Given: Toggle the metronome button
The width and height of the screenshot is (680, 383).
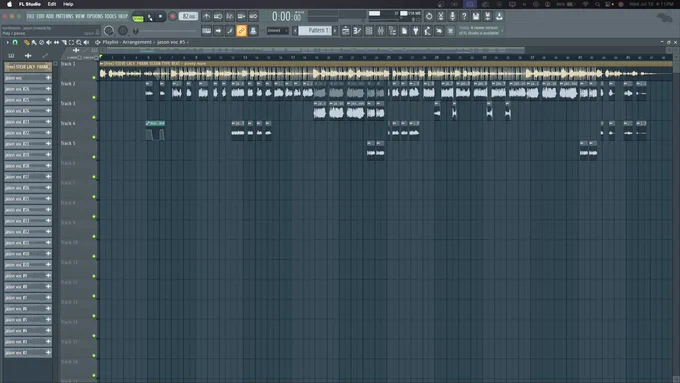Looking at the screenshot, I should pyautogui.click(x=206, y=16).
